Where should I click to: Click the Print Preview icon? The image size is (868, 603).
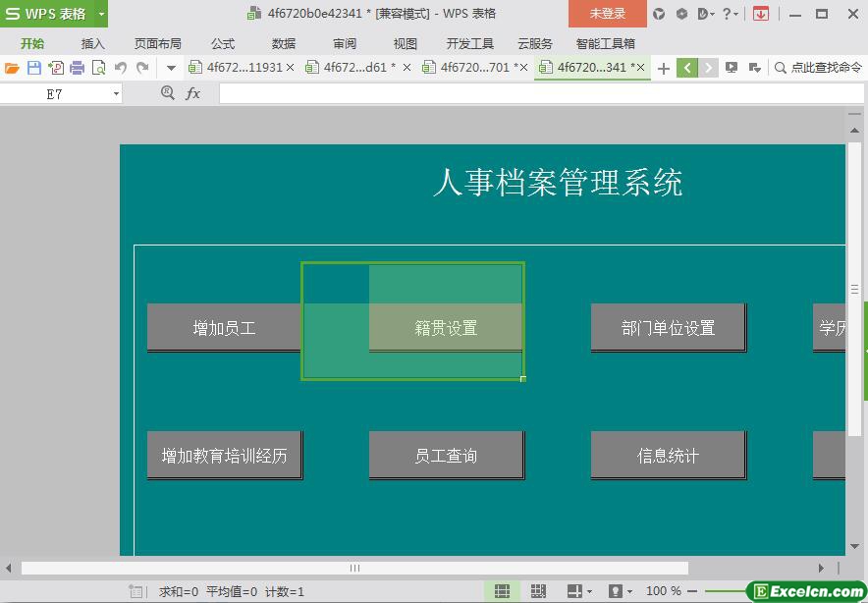[x=98, y=68]
